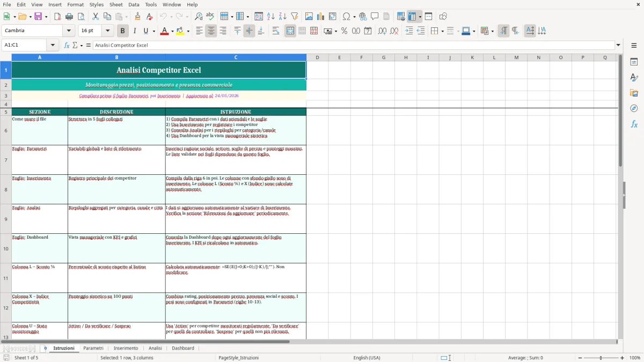
Task: Increase cell indent
Action: pos(409,31)
